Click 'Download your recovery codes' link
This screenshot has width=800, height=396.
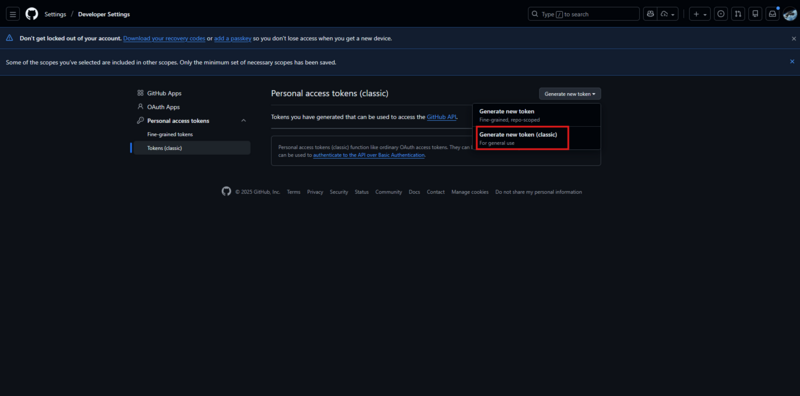pos(164,38)
